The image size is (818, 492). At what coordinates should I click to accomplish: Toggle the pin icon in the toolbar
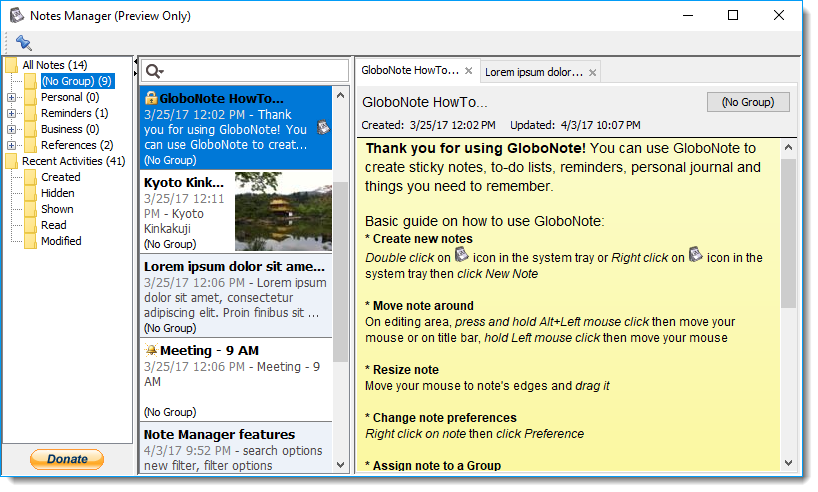(x=23, y=42)
